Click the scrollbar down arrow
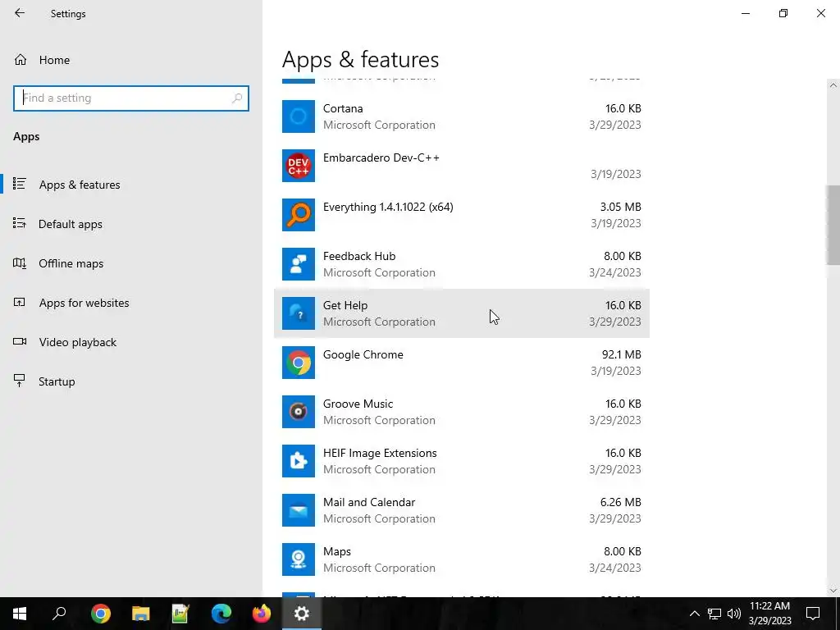Viewport: 840px width, 630px height. [x=833, y=591]
